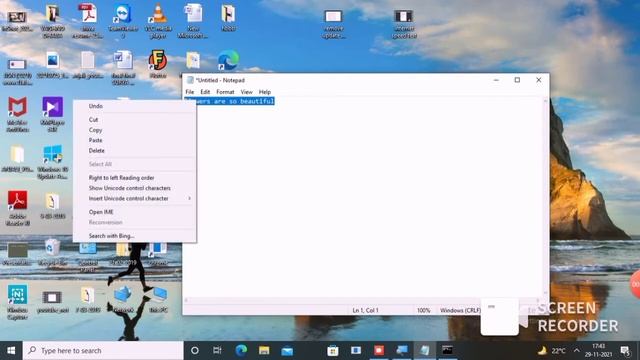Minimize the Notepad window
Viewport: 640px width, 360px height.
pos(496,80)
